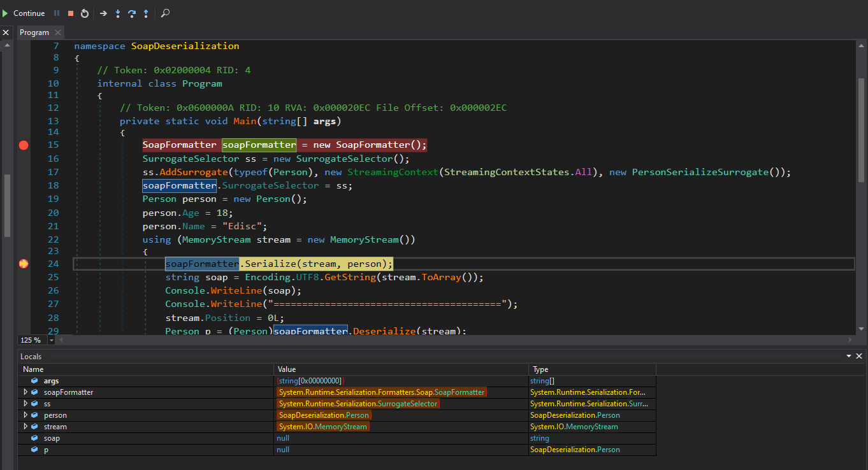Screen dimensions: 868x470
Task: Open the search magnifier tool
Action: tap(165, 13)
